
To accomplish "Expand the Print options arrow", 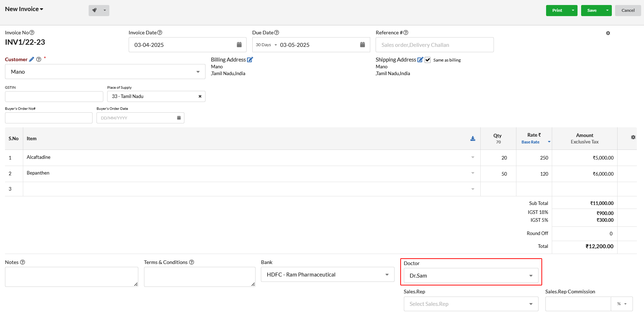I will tap(573, 10).
